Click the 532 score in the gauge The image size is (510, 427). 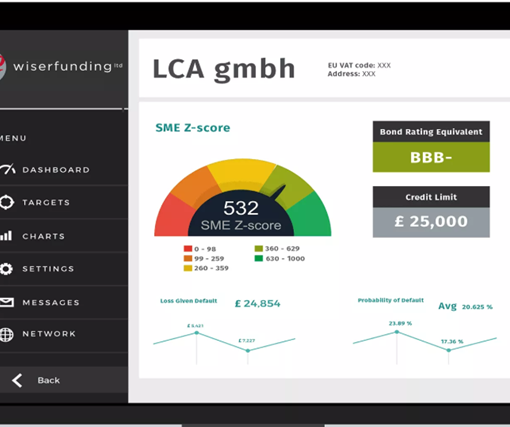(241, 208)
